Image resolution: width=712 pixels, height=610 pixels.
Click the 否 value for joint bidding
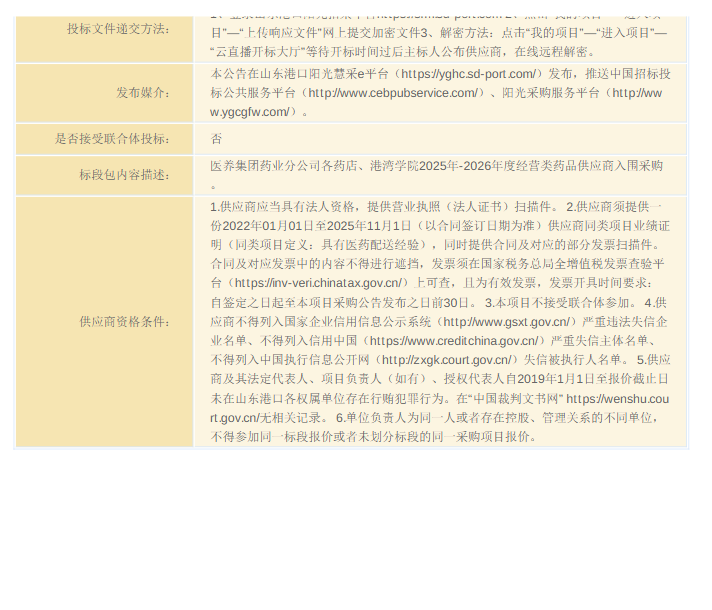[217, 139]
